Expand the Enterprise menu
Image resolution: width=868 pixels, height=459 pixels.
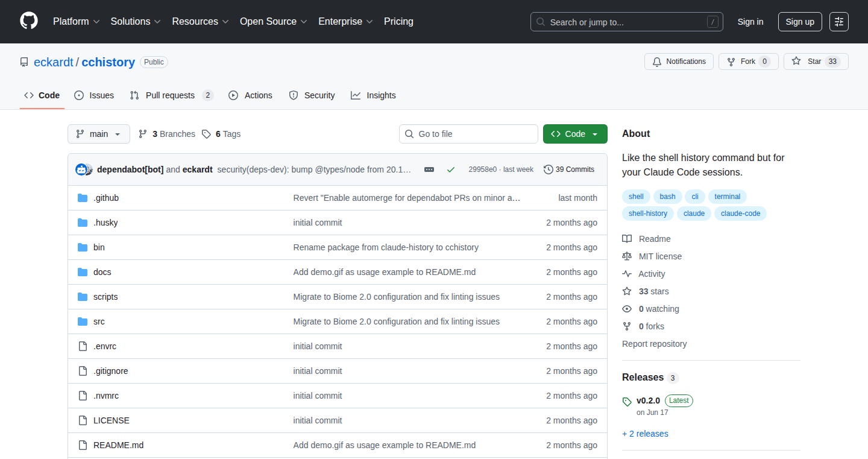[345, 22]
